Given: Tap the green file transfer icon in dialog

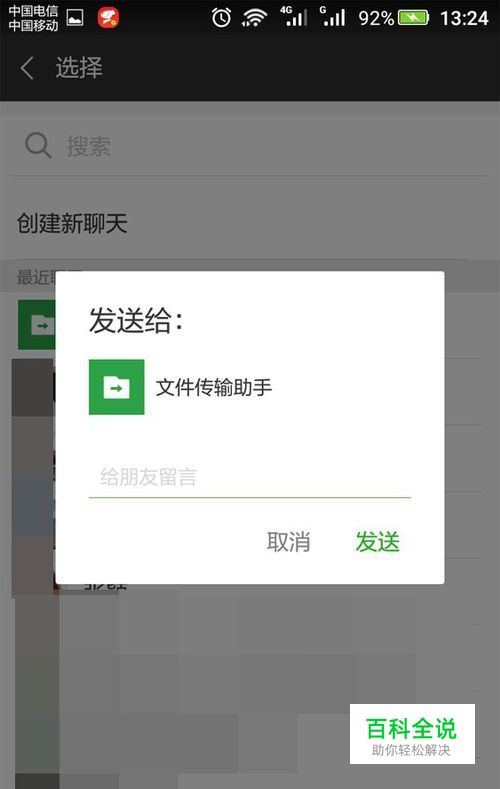Looking at the screenshot, I should pos(116,387).
